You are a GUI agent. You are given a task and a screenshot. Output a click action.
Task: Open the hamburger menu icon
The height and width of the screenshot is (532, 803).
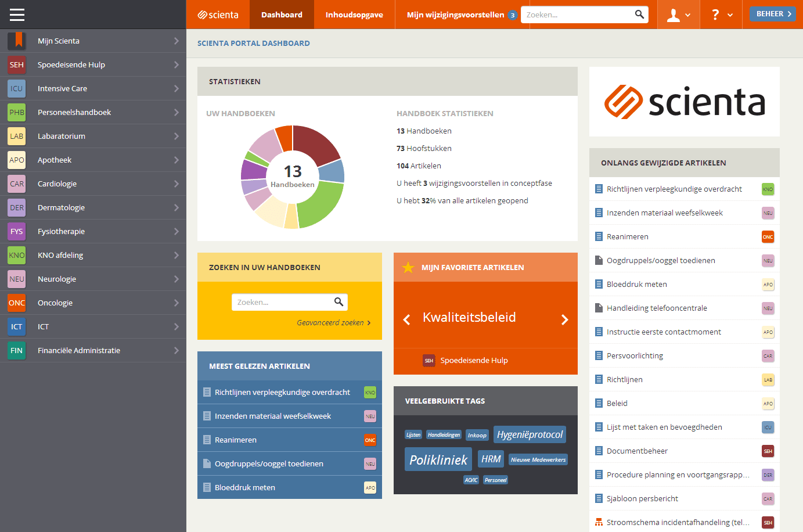[17, 15]
